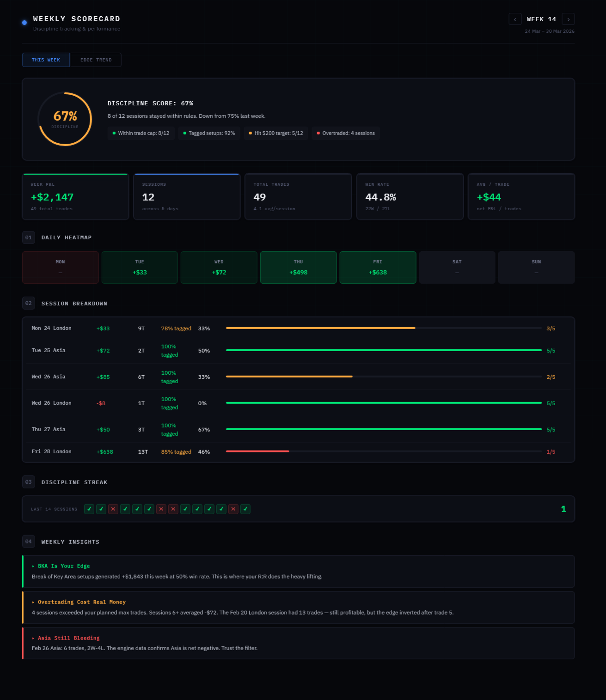The image size is (606, 700).
Task: Select the first green checkmark in discipline streak
Action: click(89, 509)
